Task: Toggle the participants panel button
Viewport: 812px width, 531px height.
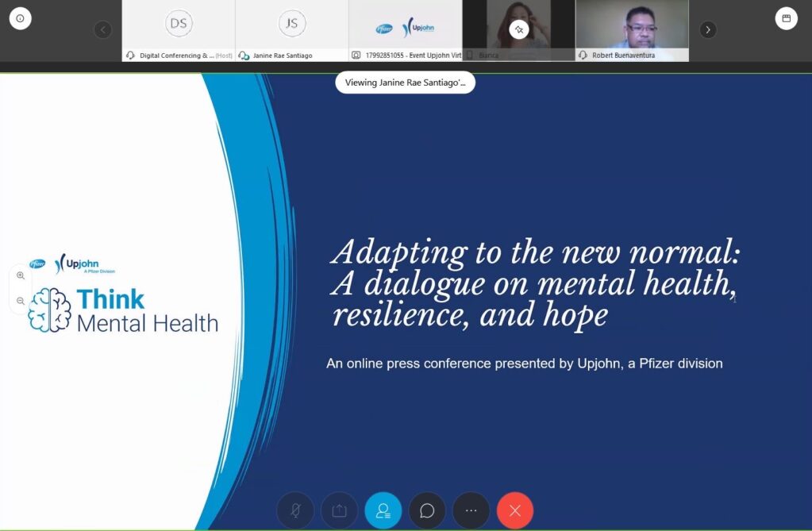Action: click(x=383, y=510)
